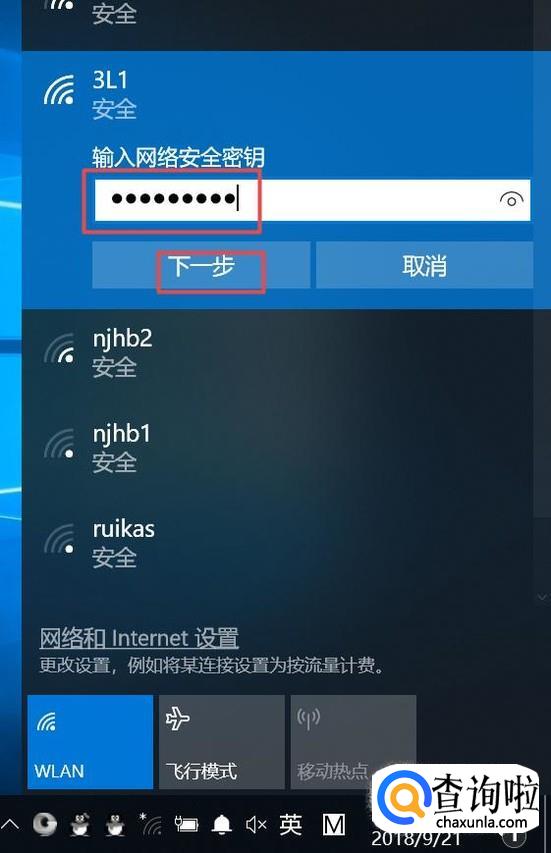Open the Wi-Fi network tray icon
551x853 pixels.
pyautogui.click(x=151, y=825)
